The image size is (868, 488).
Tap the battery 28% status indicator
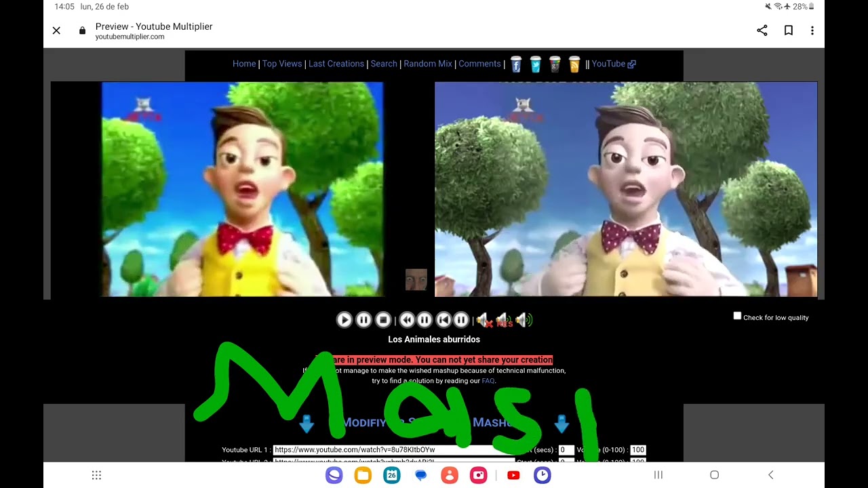pyautogui.click(x=804, y=6)
